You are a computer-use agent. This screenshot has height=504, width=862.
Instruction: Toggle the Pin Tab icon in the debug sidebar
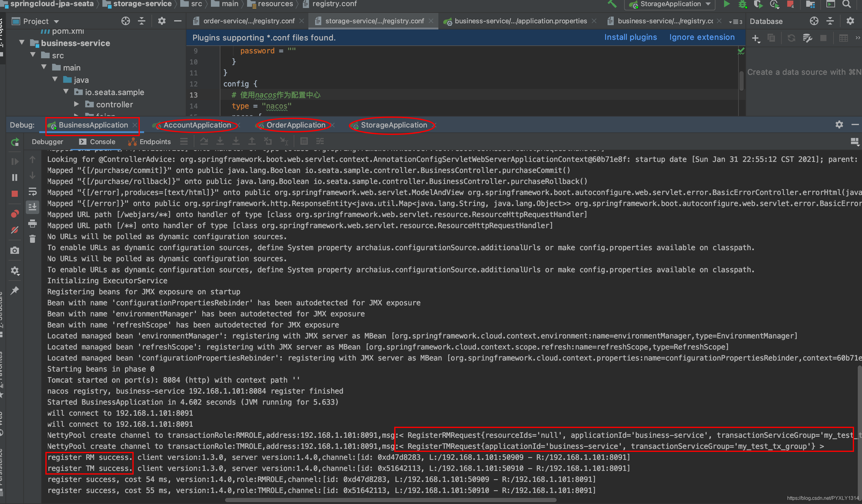[x=15, y=291]
